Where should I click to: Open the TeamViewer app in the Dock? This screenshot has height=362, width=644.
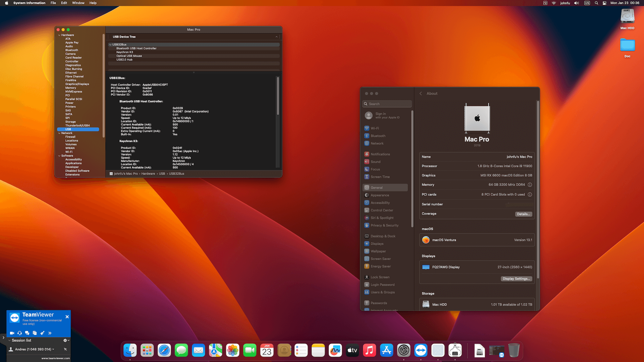(421, 350)
